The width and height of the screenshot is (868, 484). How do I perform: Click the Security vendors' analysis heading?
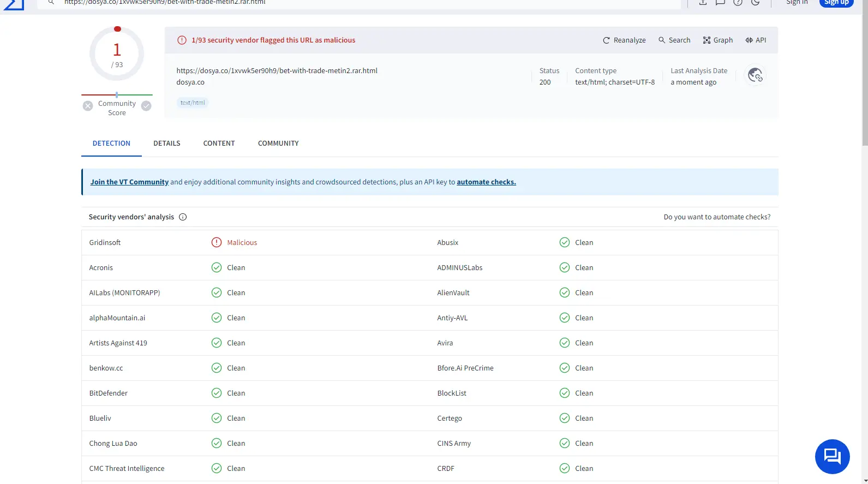tap(131, 217)
